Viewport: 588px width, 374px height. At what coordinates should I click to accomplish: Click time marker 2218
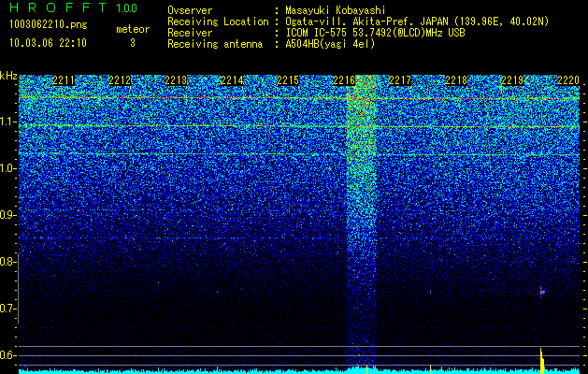tap(456, 80)
